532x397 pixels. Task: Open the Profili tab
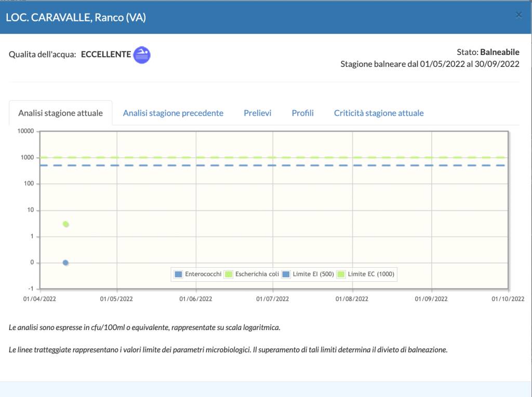pos(302,113)
